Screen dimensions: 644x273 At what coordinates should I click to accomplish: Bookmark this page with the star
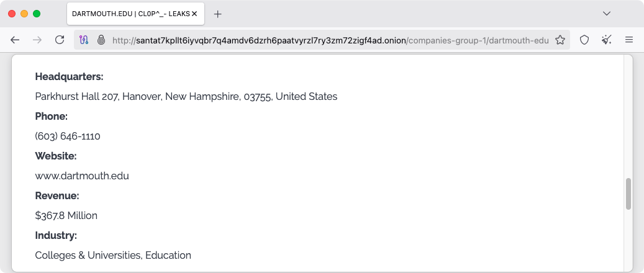pyautogui.click(x=560, y=40)
